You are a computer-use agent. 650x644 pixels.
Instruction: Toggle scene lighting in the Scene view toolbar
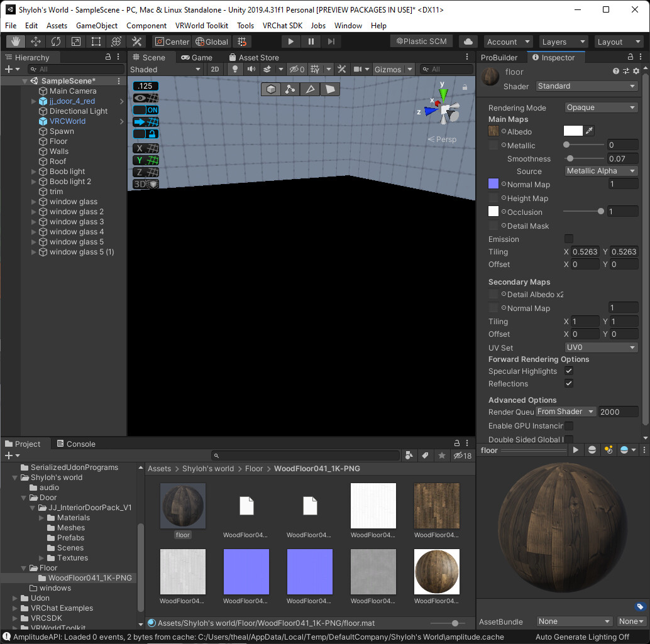click(x=235, y=69)
